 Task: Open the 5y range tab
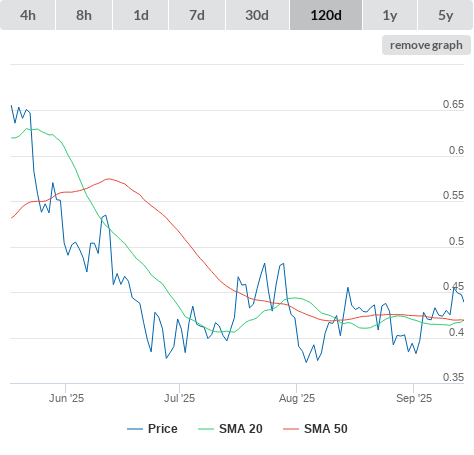[446, 15]
